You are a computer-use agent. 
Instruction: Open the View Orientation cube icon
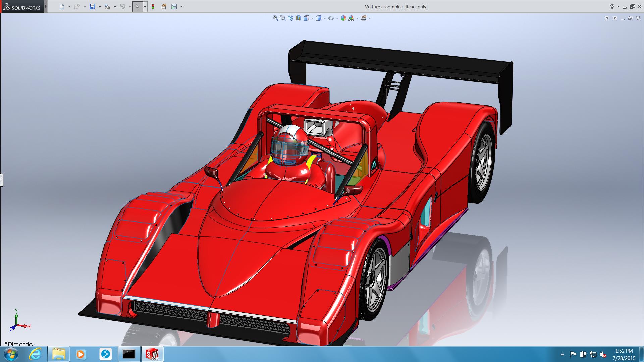coord(306,18)
